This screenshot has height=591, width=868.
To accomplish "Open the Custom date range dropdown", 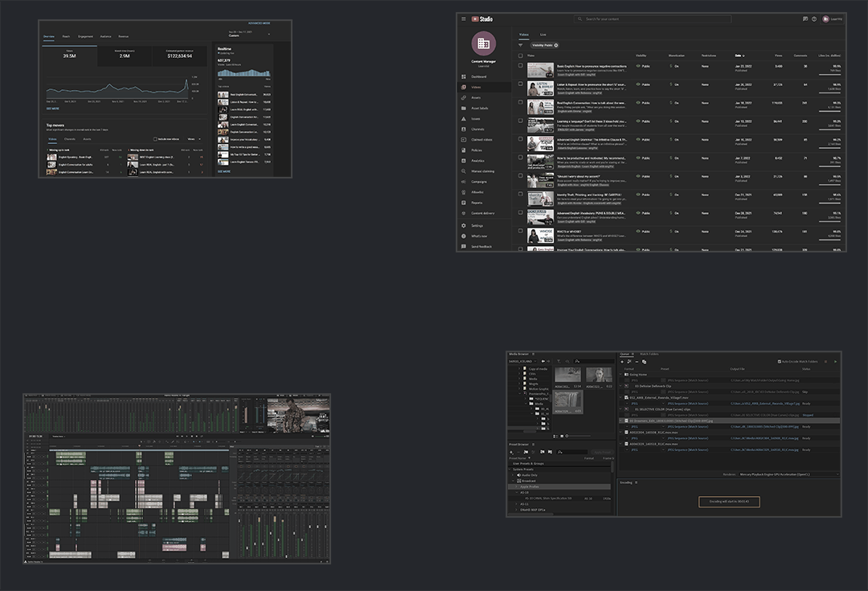I will point(249,35).
